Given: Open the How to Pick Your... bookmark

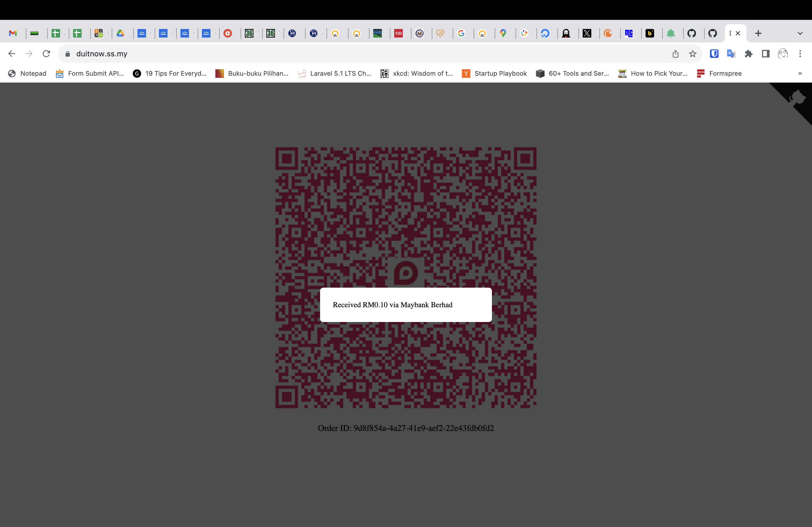Looking at the screenshot, I should (x=653, y=73).
